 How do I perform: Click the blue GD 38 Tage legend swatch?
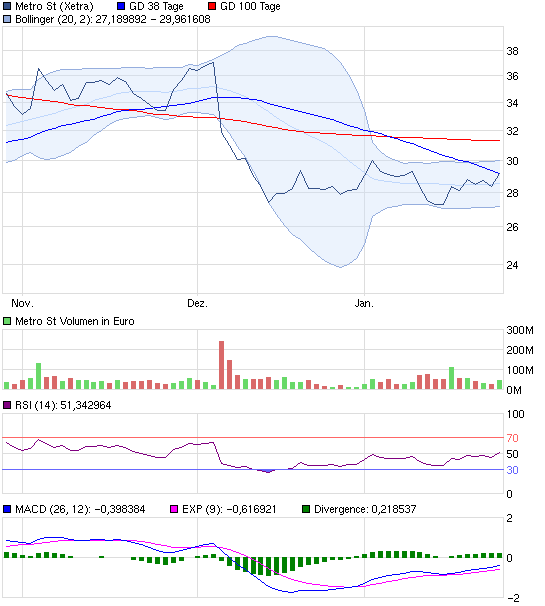coord(121,7)
